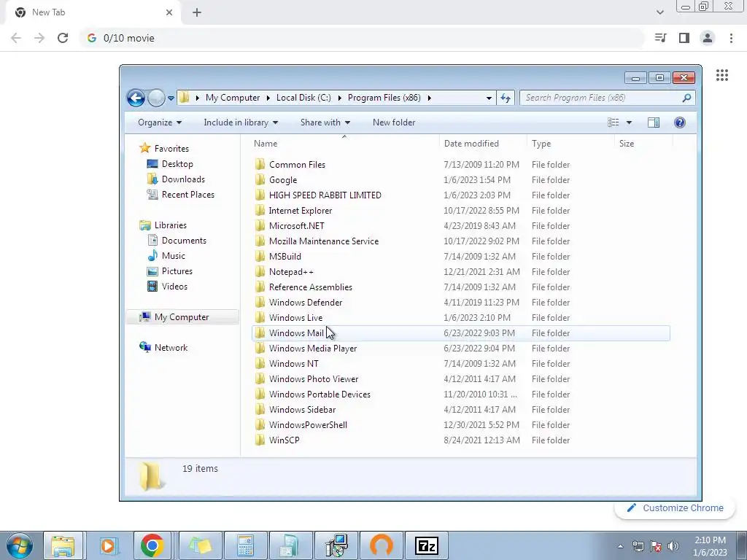The image size is (747, 560).
Task: Click the Explorer forward navigation arrow
Action: point(156,98)
